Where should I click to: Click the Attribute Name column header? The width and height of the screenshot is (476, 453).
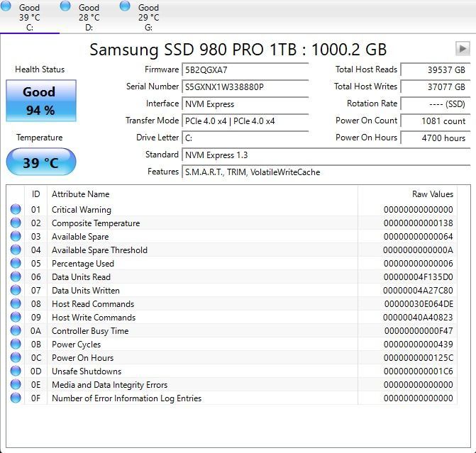(202, 194)
